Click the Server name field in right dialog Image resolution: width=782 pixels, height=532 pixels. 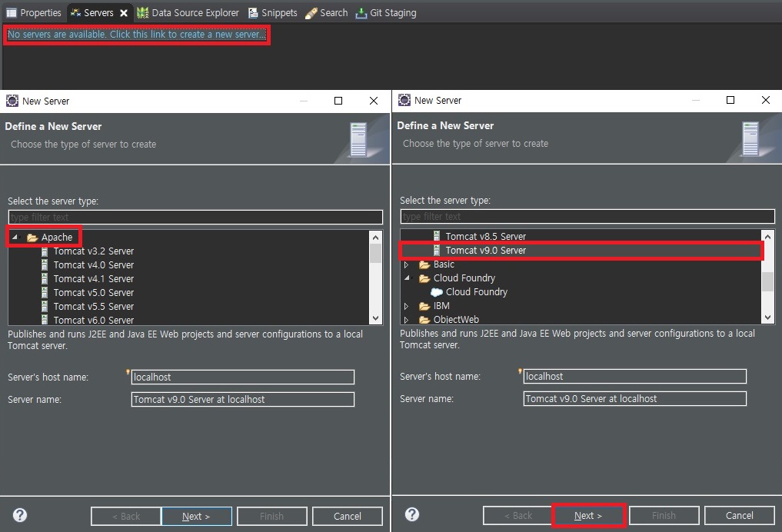(x=635, y=399)
